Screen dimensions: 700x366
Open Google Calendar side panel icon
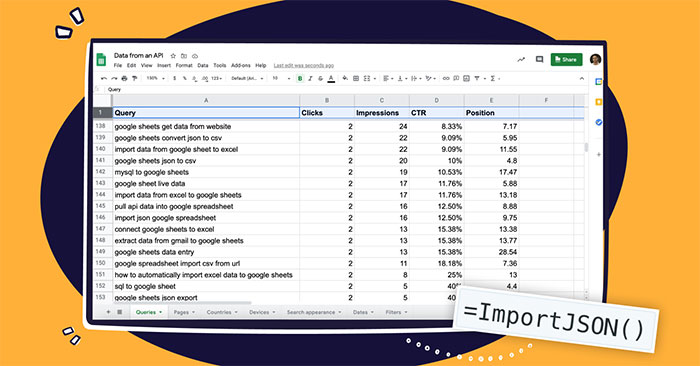tap(599, 82)
